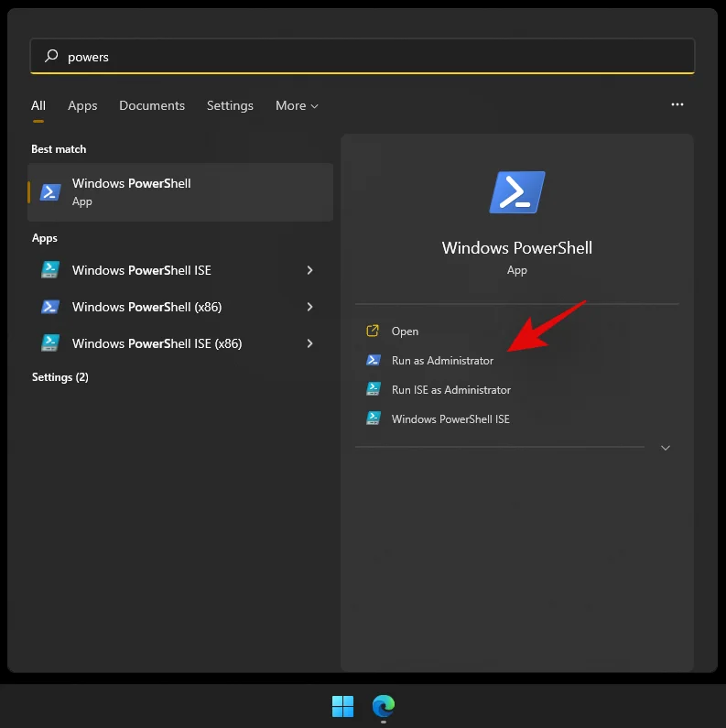
Task: Click the search box containing 'powers'
Action: pyautogui.click(x=362, y=56)
